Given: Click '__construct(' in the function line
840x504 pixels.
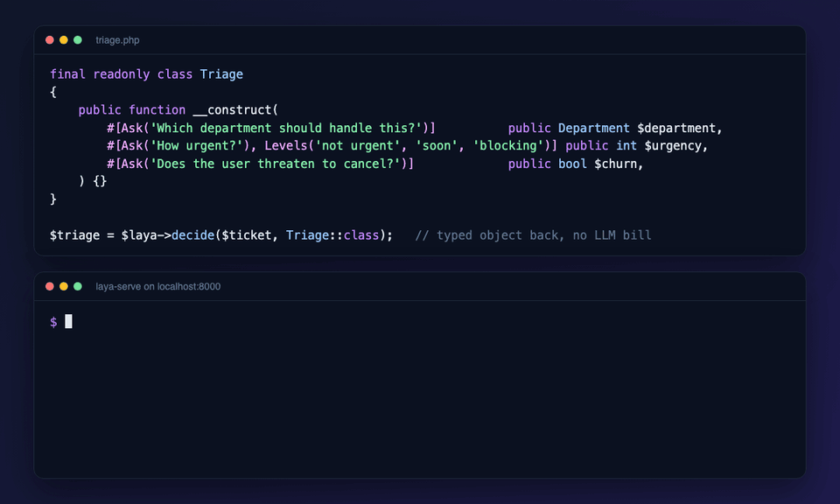Looking at the screenshot, I should [x=235, y=109].
